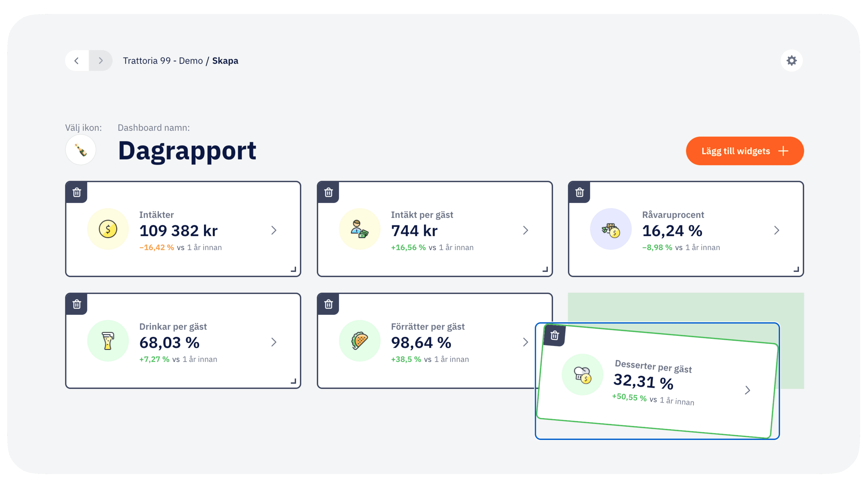Select the 68,03 % value

click(170, 343)
